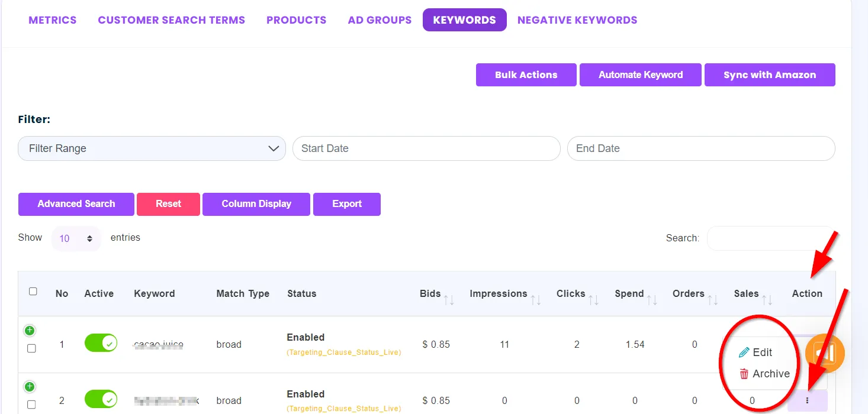Open the Show entries count selector
This screenshot has height=414, width=868.
pos(76,238)
